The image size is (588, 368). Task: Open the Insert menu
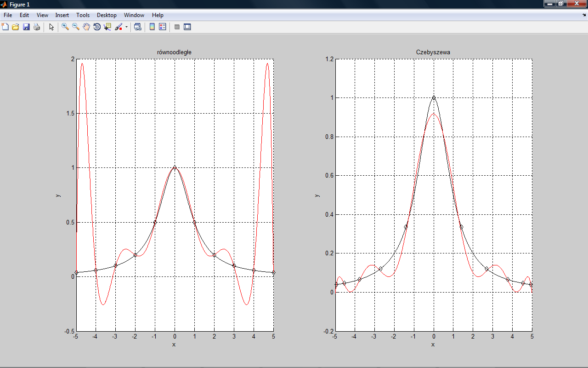pos(62,15)
